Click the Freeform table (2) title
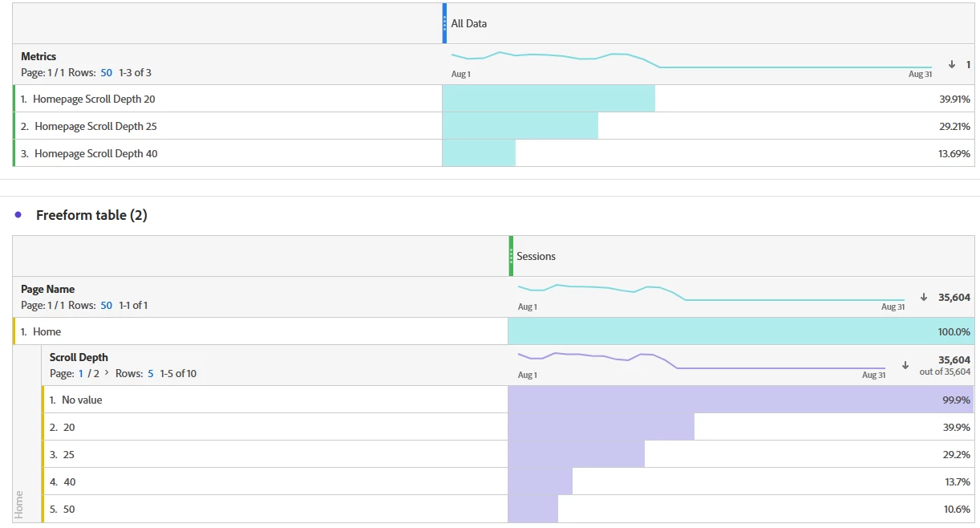The image size is (980, 528). 91,215
